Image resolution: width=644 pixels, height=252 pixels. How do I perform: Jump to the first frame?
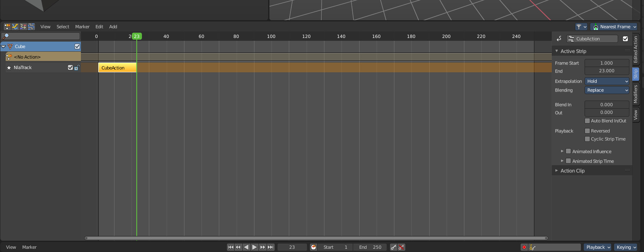231,247
